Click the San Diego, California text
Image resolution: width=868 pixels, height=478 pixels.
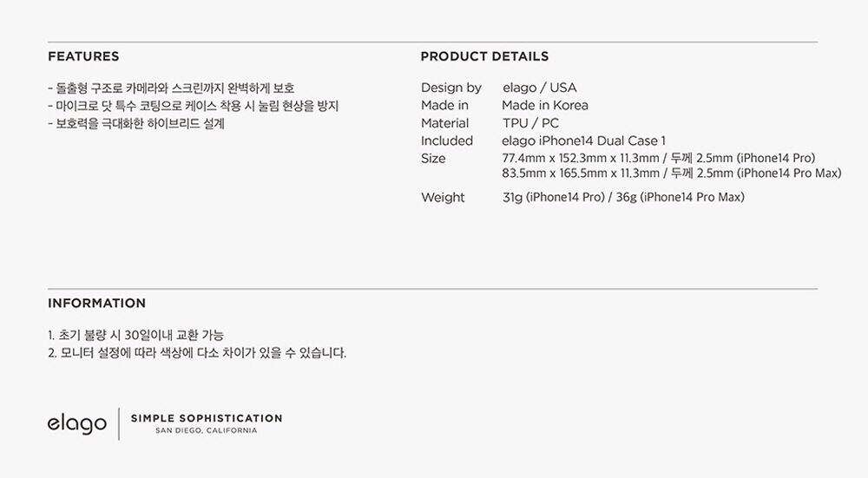[206, 430]
